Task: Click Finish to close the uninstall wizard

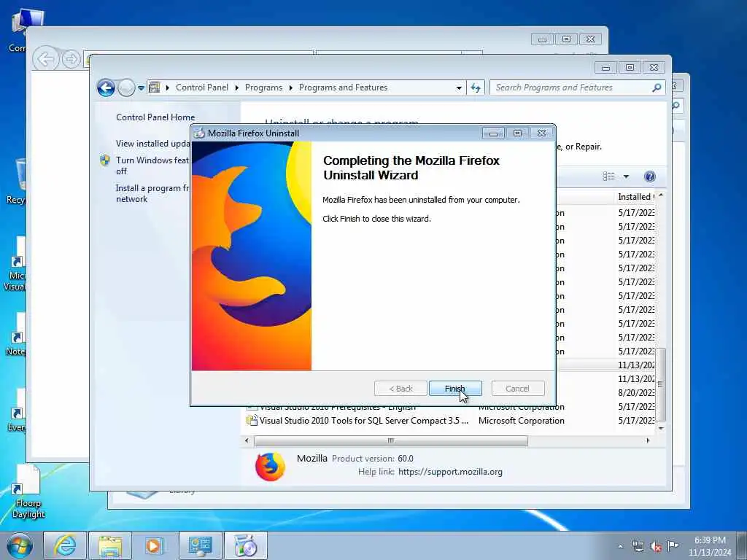Action: click(x=455, y=389)
